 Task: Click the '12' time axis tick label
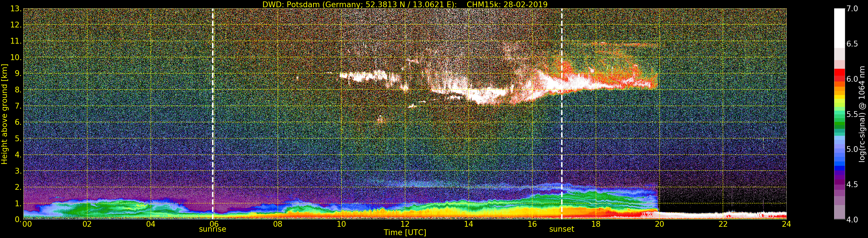pos(405,224)
